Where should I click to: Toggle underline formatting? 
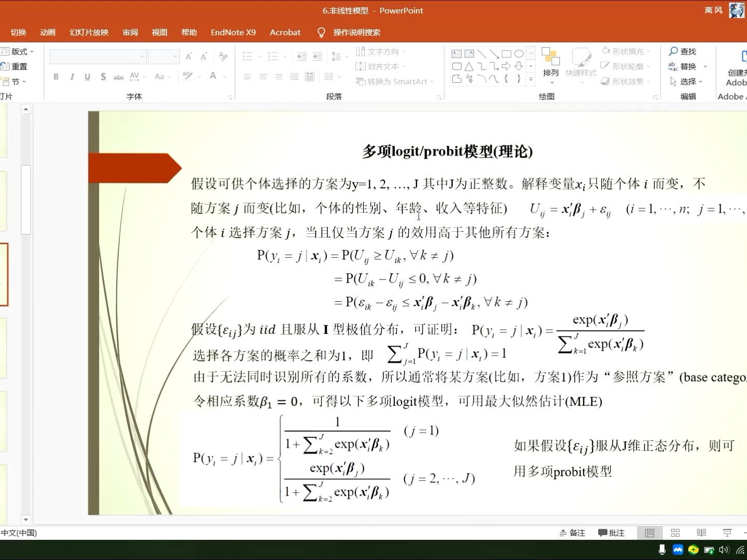coord(87,76)
